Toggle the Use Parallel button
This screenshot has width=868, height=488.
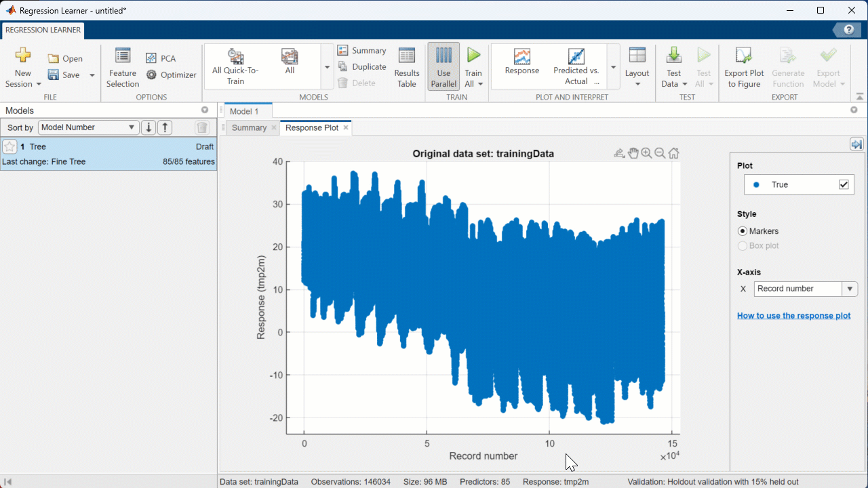point(443,67)
